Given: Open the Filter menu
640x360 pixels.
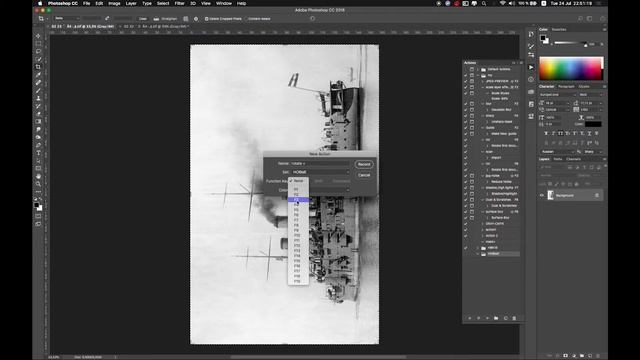Looking at the screenshot, I should point(180,3).
